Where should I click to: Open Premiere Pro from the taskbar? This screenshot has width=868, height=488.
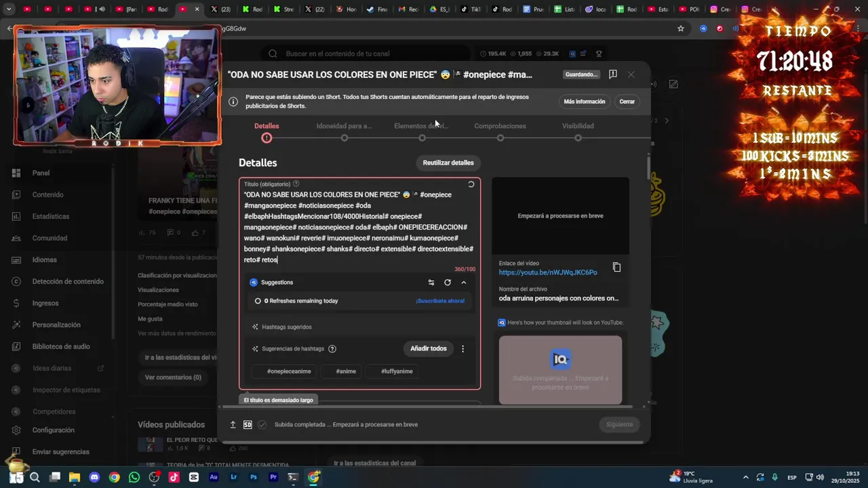(273, 477)
